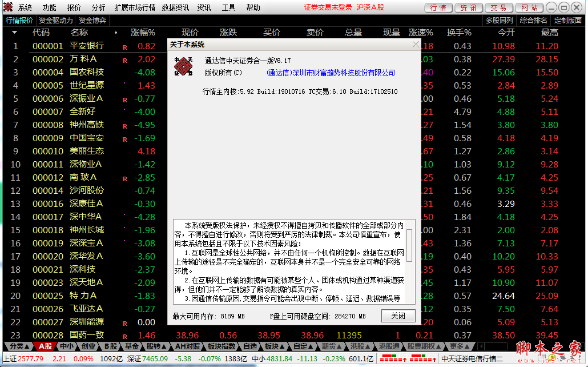This screenshot has height=367, width=588.
Task: Select the AH对照 tab
Action: [187, 346]
